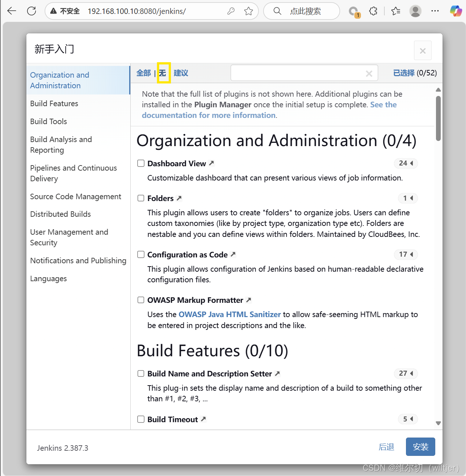This screenshot has height=476, width=466.
Task: Click plugin list scrollbar thumb
Action: pyautogui.click(x=439, y=118)
